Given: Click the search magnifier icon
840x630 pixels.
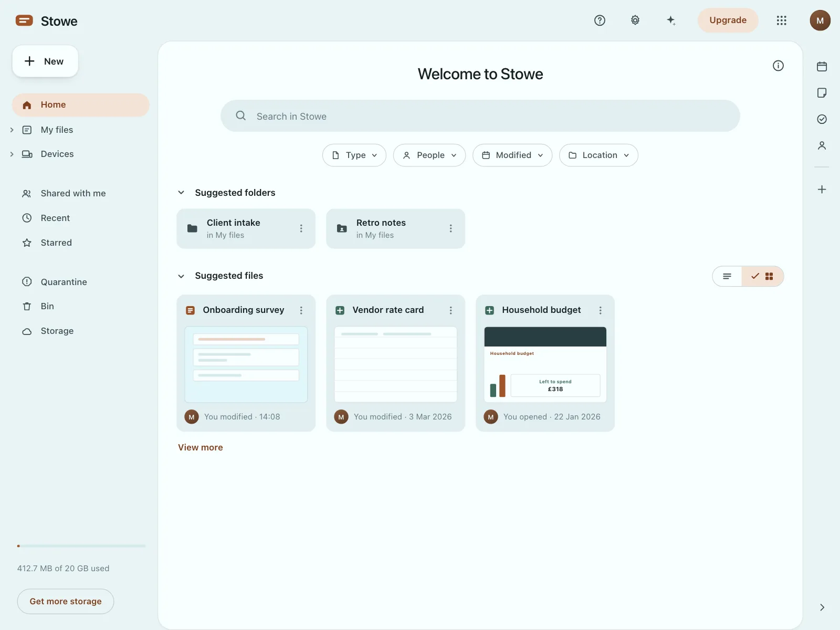Looking at the screenshot, I should pyautogui.click(x=241, y=115).
